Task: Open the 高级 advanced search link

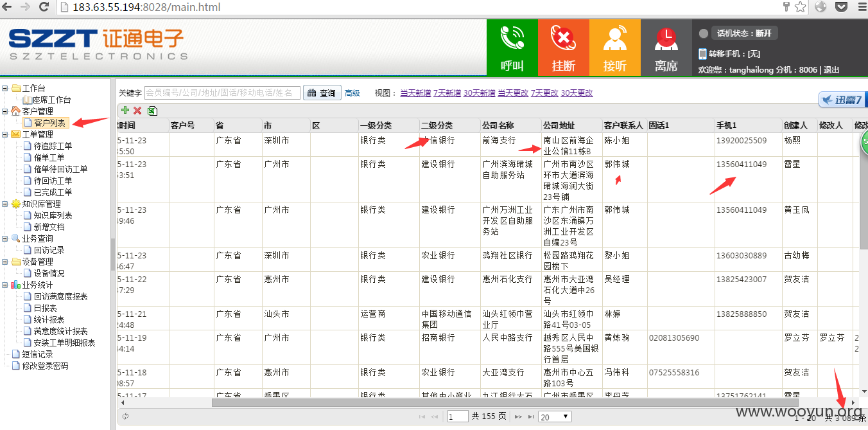Action: pyautogui.click(x=352, y=93)
